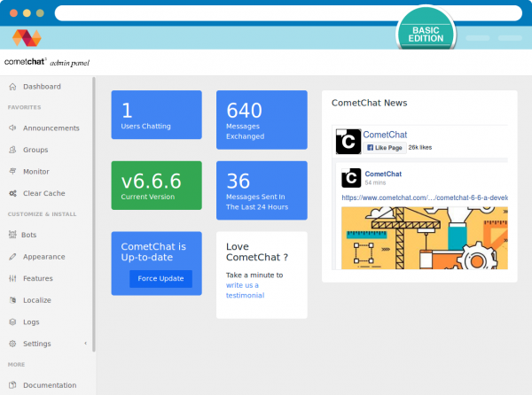The image size is (532, 395).
Task: Click the 640 Messages Exchanged card
Action: click(262, 120)
